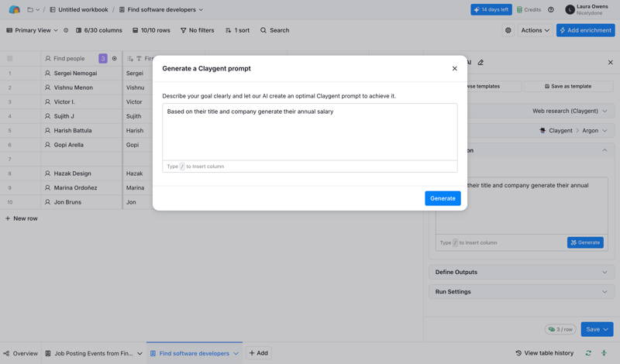
Task: Open the 10/10 rows selector
Action: [x=151, y=30]
